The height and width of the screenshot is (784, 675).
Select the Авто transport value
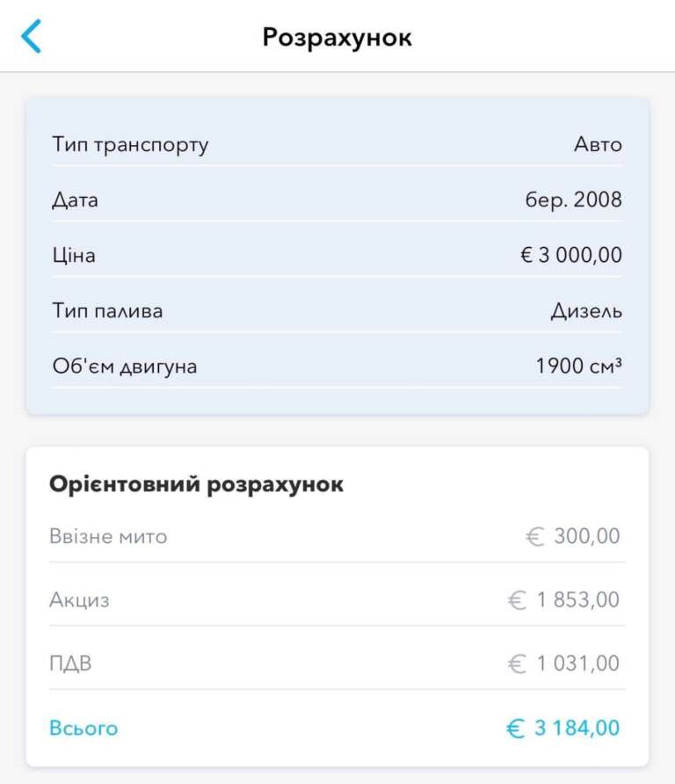pyautogui.click(x=598, y=145)
